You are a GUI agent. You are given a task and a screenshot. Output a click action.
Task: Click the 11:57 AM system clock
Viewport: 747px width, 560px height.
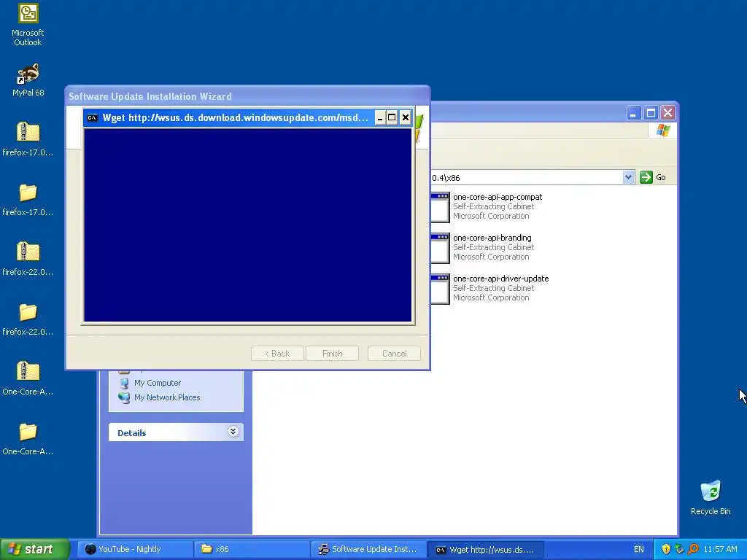720,549
